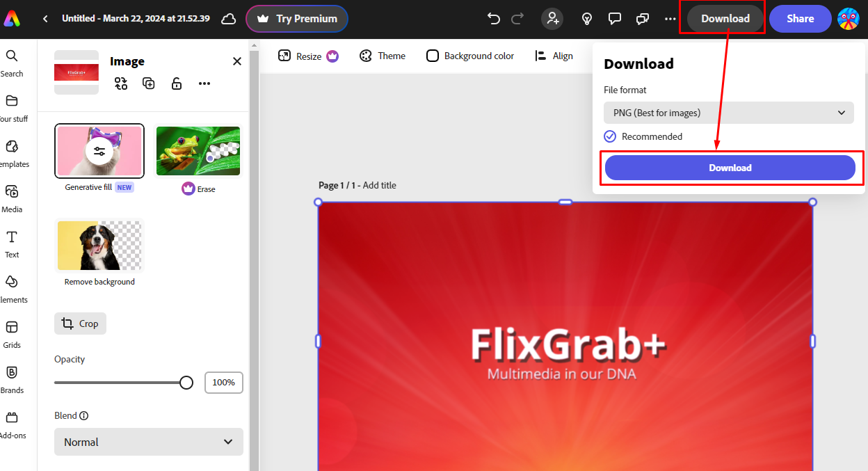868x471 pixels.
Task: Open Elements in the left sidebar
Action: (12, 289)
